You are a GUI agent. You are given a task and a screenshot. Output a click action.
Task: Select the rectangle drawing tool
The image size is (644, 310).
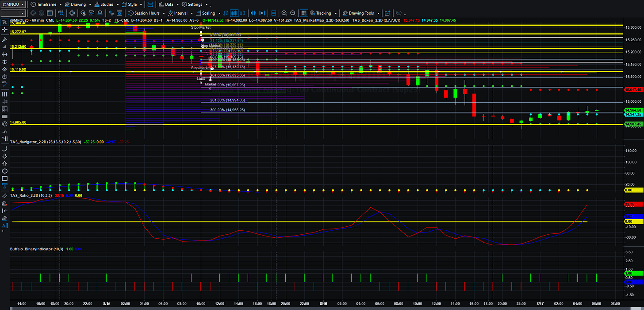pyautogui.click(x=5, y=178)
